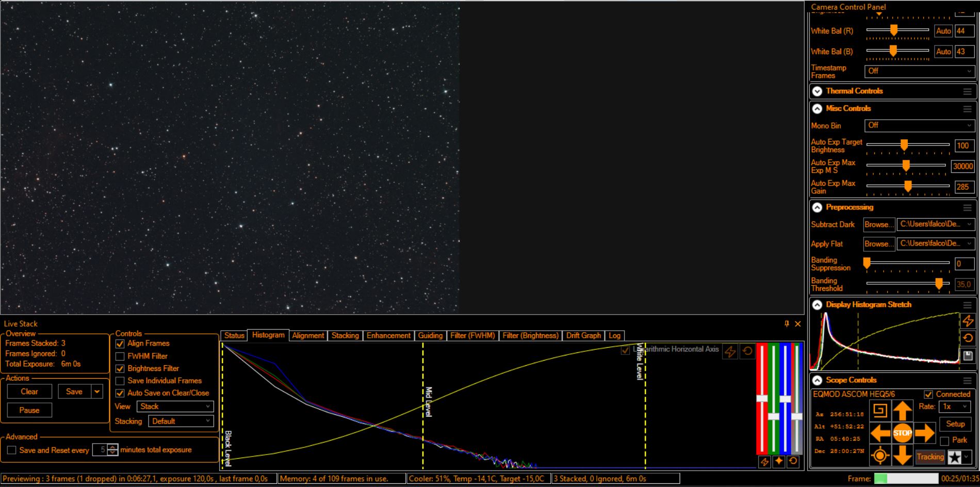The width and height of the screenshot is (980, 487).
Task: Hit the orange STOP button for the mount
Action: point(902,433)
